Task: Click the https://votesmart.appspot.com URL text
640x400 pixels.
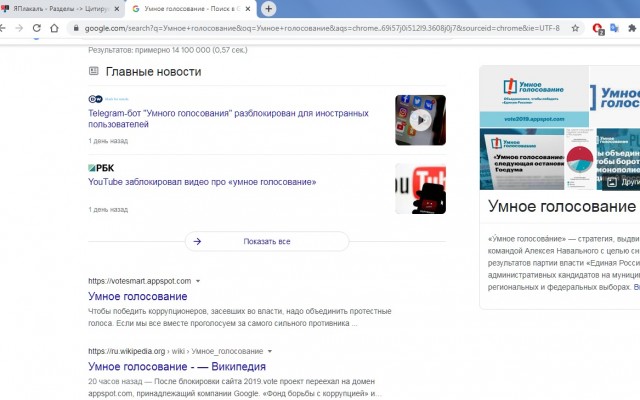Action: point(140,281)
